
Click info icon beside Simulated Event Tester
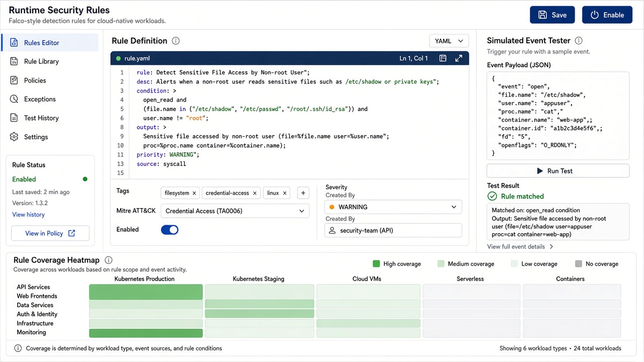(579, 41)
